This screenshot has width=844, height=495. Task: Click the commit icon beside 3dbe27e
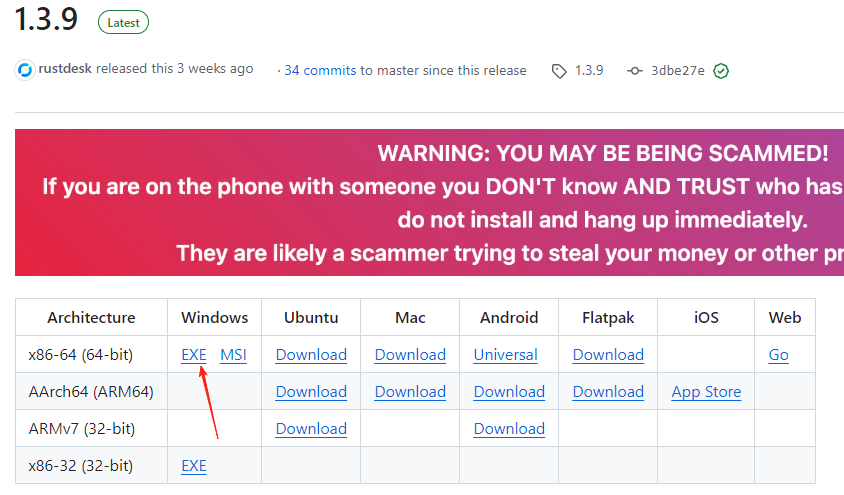click(x=635, y=71)
